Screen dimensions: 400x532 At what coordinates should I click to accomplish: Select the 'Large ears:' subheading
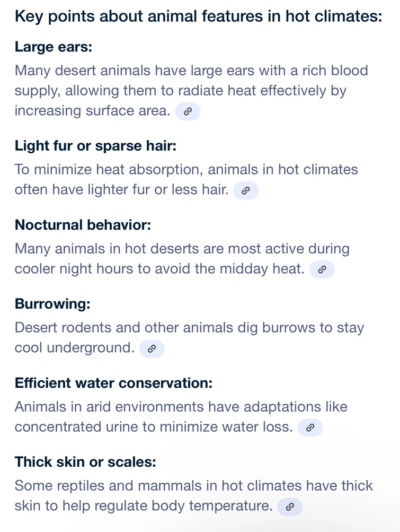pos(54,47)
